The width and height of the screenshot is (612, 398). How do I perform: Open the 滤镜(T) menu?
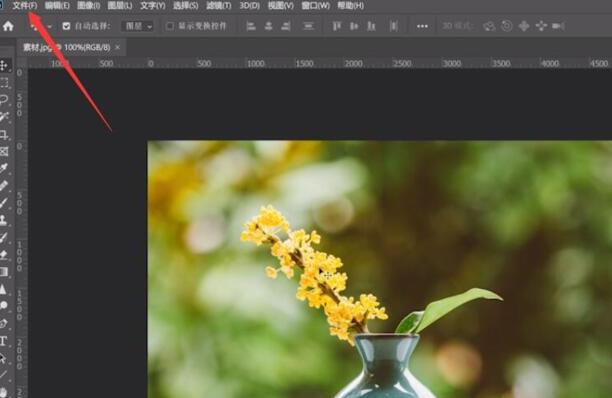point(219,5)
